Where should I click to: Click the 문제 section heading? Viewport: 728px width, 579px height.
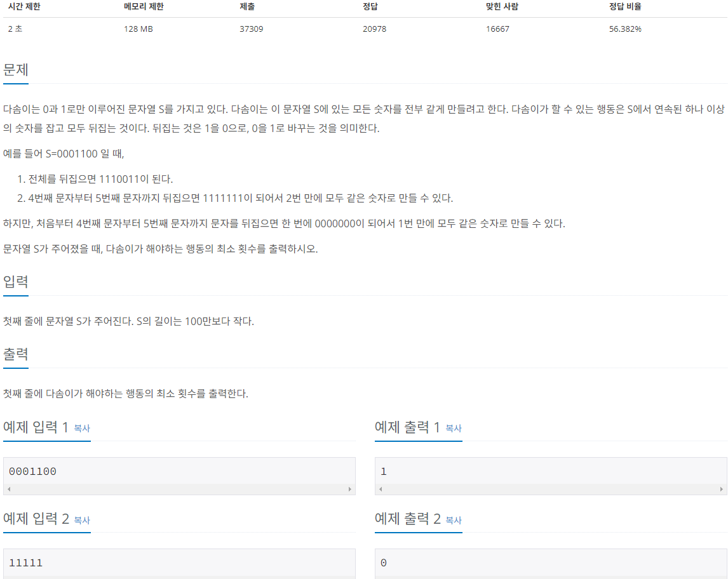[x=16, y=70]
